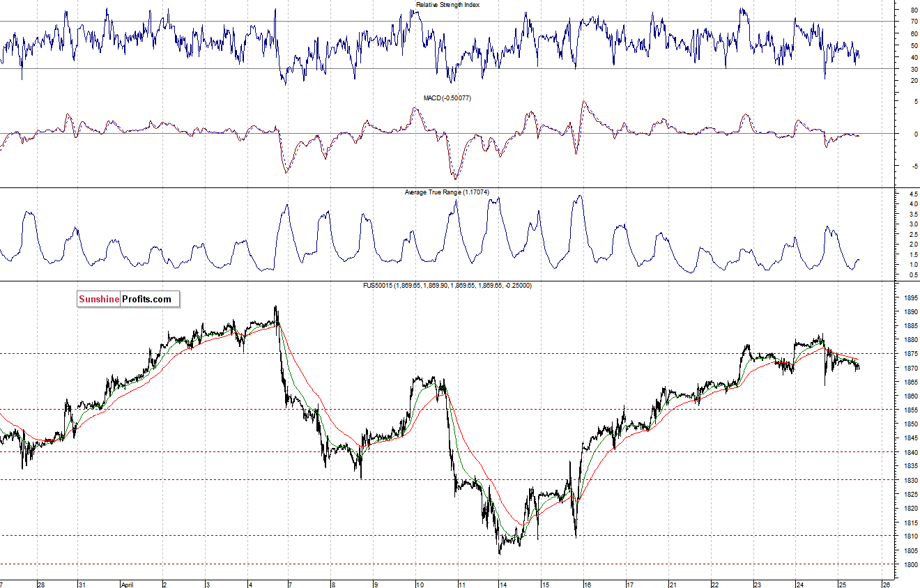The width and height of the screenshot is (920, 588).
Task: Select the 25 date on time axis
Action: point(842,585)
